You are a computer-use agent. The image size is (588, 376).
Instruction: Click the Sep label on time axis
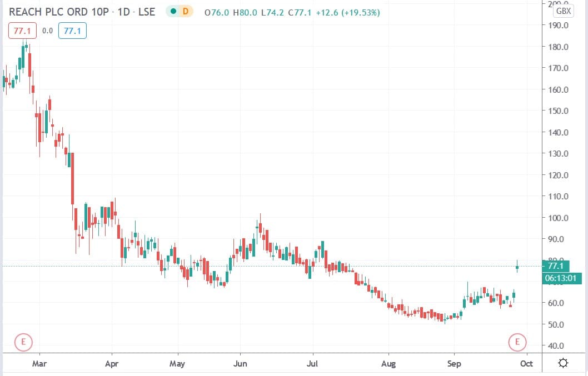point(454,364)
